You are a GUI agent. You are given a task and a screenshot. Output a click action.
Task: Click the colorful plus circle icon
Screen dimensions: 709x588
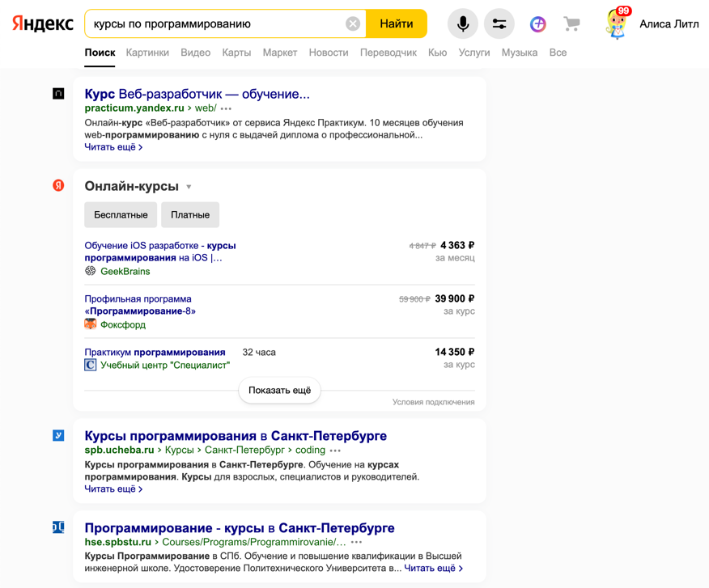tap(537, 24)
